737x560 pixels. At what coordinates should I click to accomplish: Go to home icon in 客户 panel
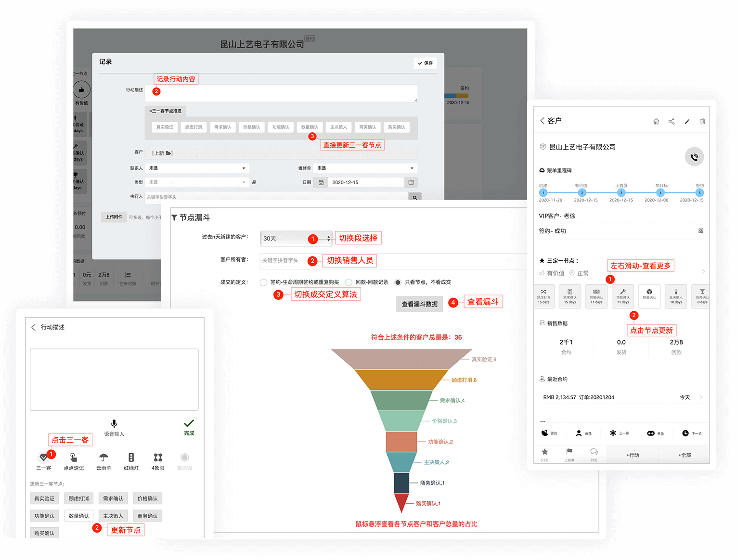(x=656, y=122)
